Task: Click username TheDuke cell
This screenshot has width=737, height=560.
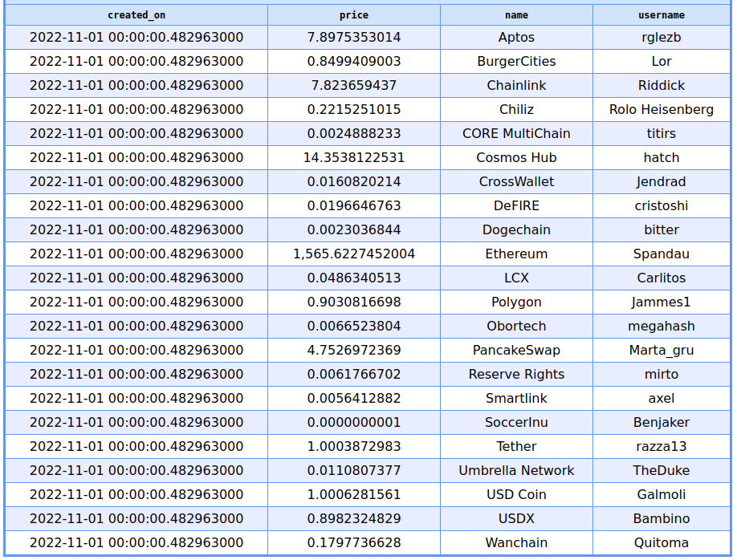Action: 662,471
